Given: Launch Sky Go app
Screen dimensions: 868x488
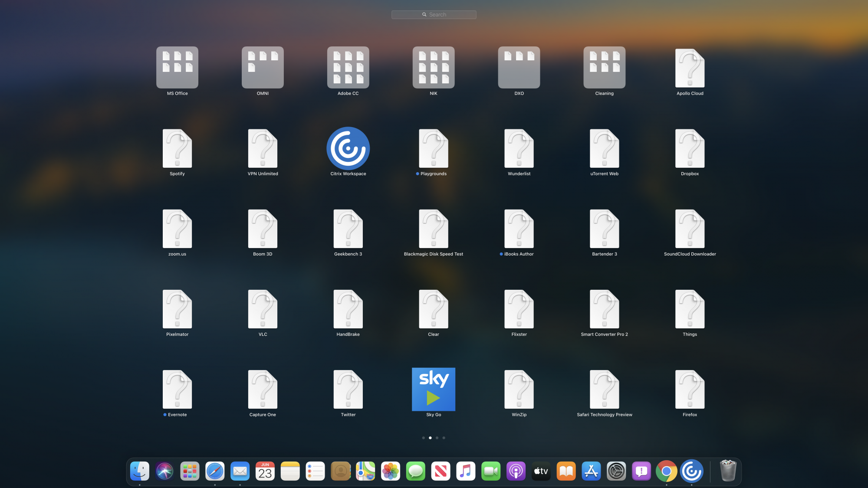Looking at the screenshot, I should coord(434,389).
